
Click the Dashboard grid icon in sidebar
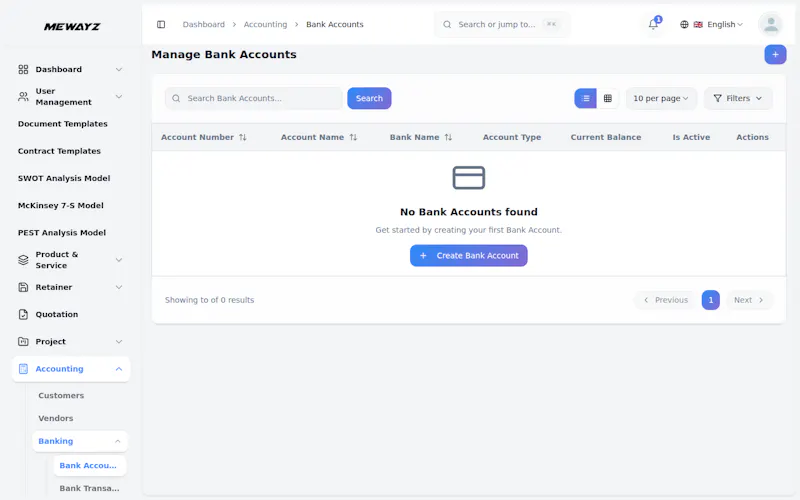click(23, 69)
